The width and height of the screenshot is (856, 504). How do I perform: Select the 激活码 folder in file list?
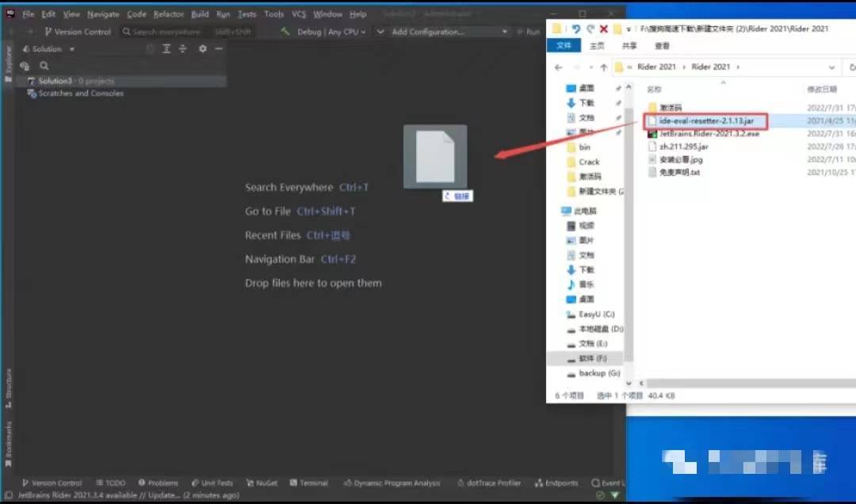click(671, 108)
